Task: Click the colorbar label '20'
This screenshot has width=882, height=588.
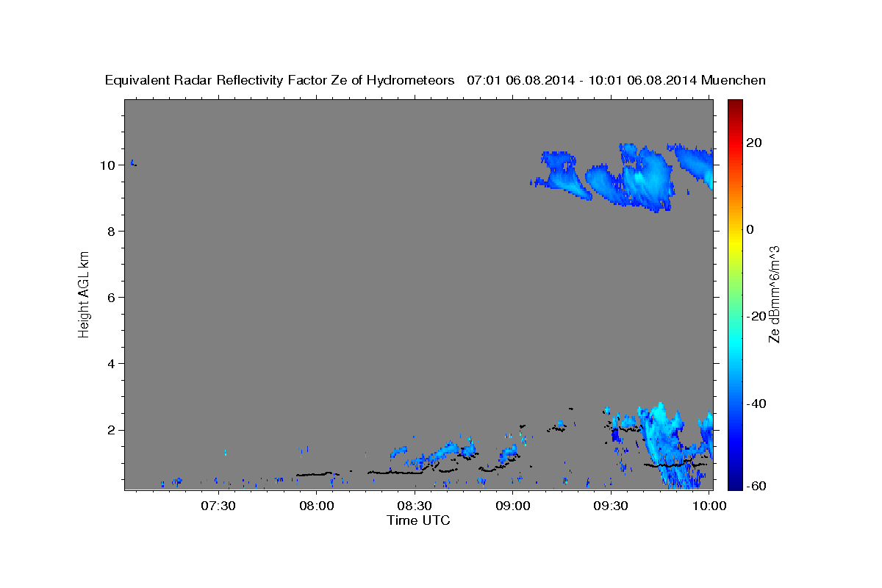Action: coord(753,143)
